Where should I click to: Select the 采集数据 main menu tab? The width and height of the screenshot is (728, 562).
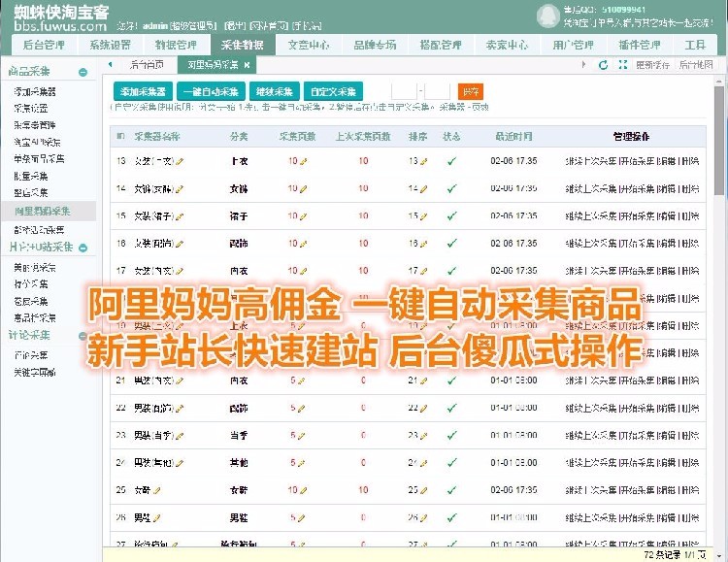coord(243,45)
